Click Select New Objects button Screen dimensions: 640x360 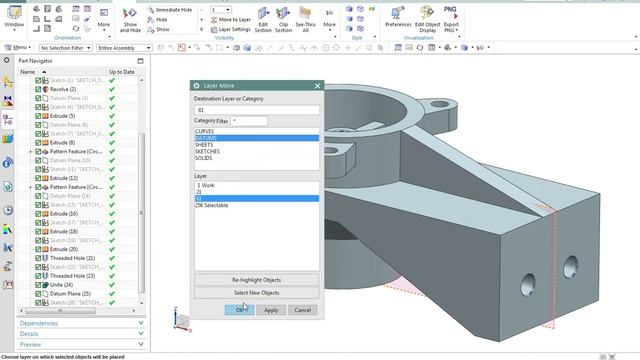coord(256,293)
